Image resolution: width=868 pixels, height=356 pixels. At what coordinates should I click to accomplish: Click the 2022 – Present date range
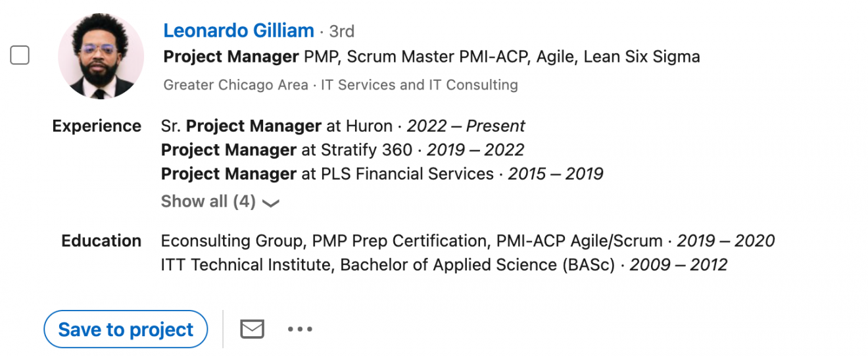tap(466, 126)
